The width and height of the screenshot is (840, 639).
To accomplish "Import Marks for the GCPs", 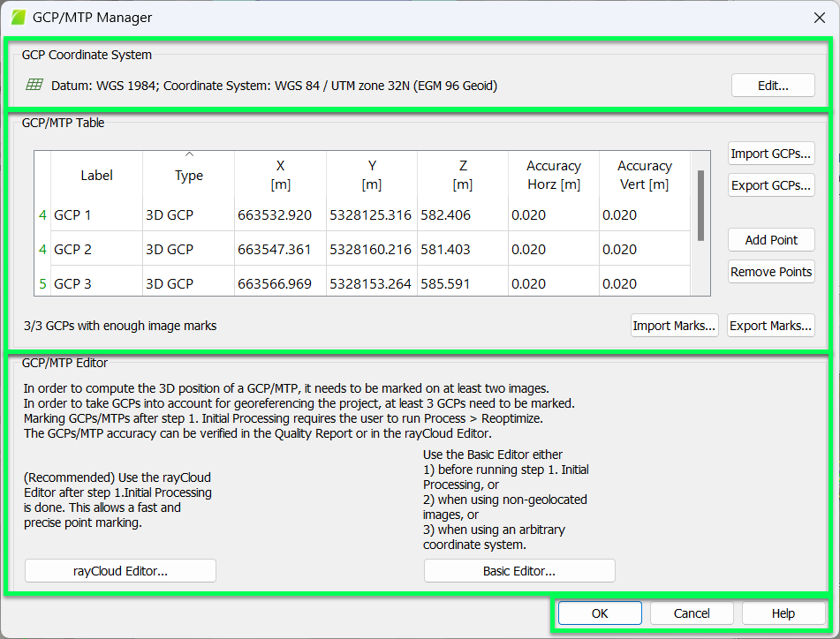I will tap(674, 325).
